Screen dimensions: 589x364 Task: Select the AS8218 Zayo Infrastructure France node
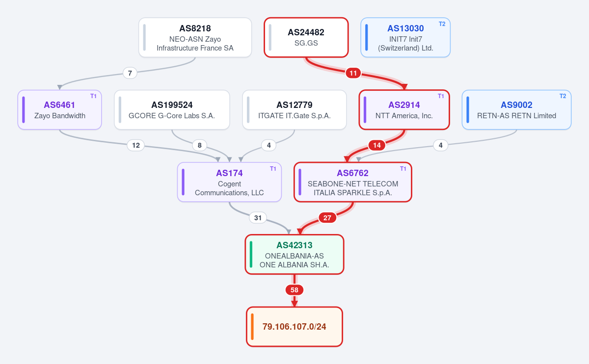[195, 37]
